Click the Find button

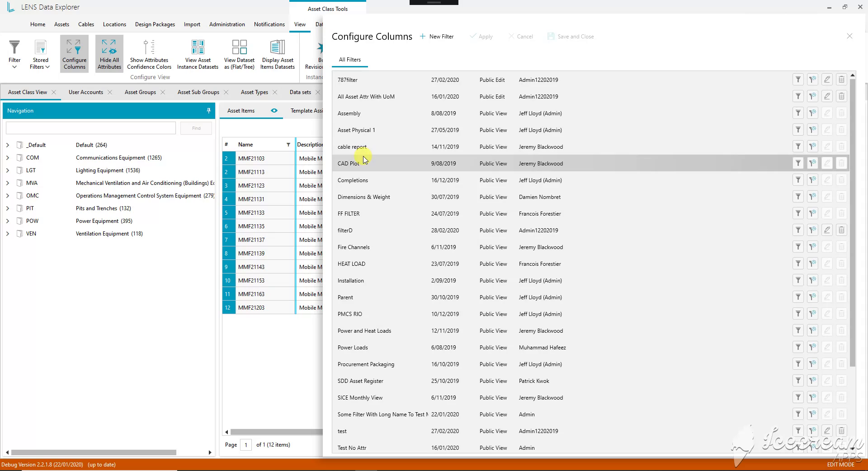point(196,128)
